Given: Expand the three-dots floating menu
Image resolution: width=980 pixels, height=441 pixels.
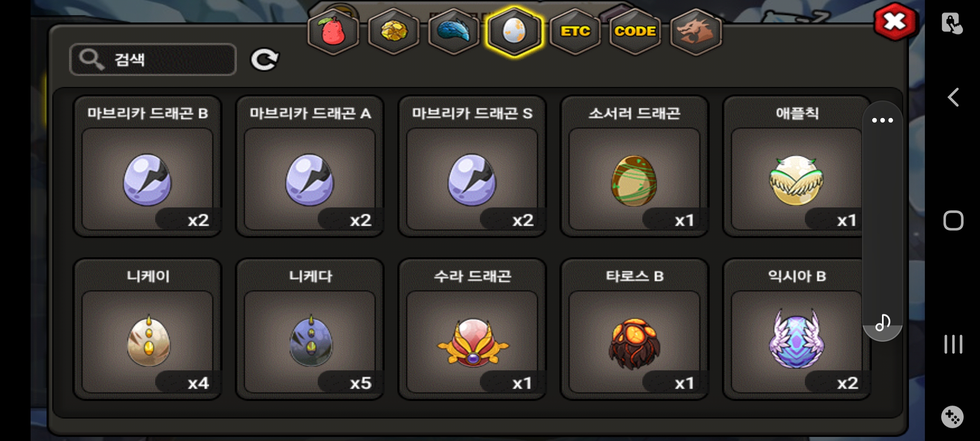Looking at the screenshot, I should [x=882, y=120].
